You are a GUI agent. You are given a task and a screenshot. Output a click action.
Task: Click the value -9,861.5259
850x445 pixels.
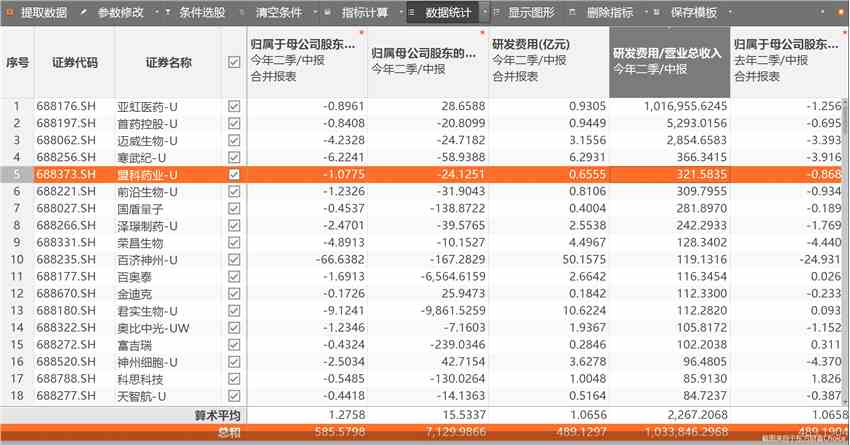pos(453,311)
